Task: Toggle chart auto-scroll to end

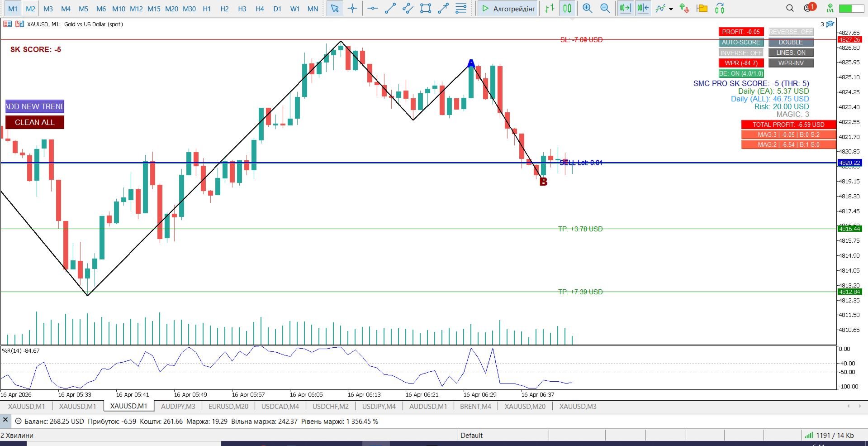Action: point(625,8)
